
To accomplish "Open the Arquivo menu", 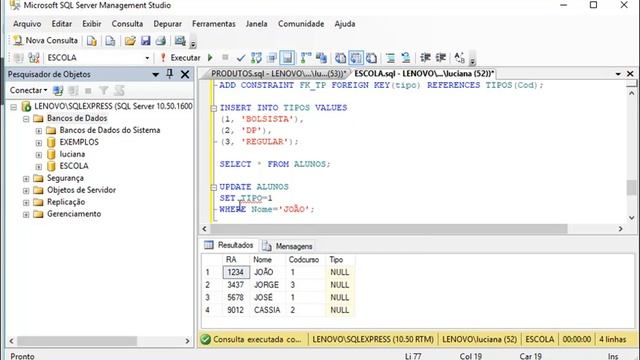I will pos(27,24).
